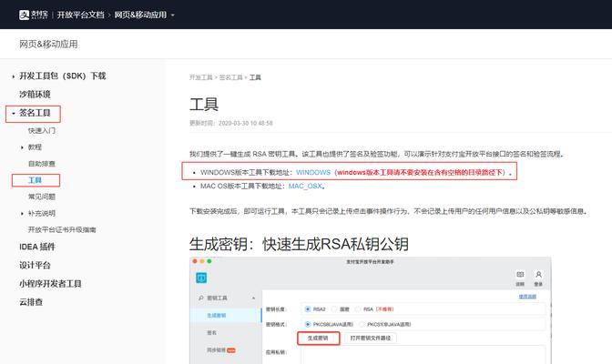This screenshot has width=612, height=364.
Task: Open the IDEA 插件 sidebar item
Action: tap(37, 247)
